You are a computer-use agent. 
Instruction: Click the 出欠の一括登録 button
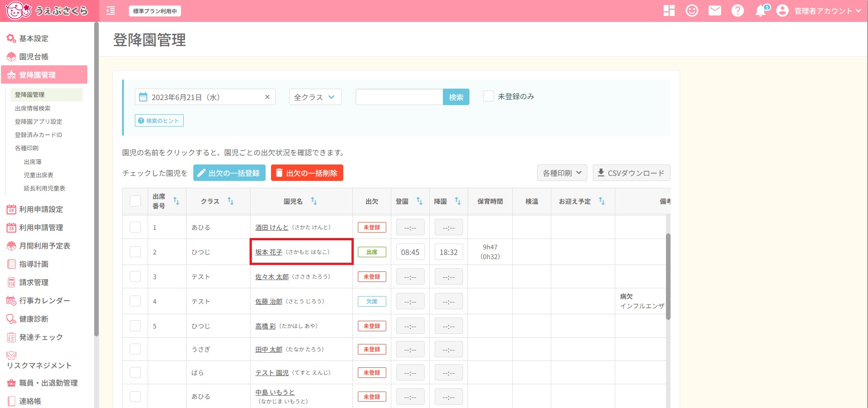(x=229, y=173)
